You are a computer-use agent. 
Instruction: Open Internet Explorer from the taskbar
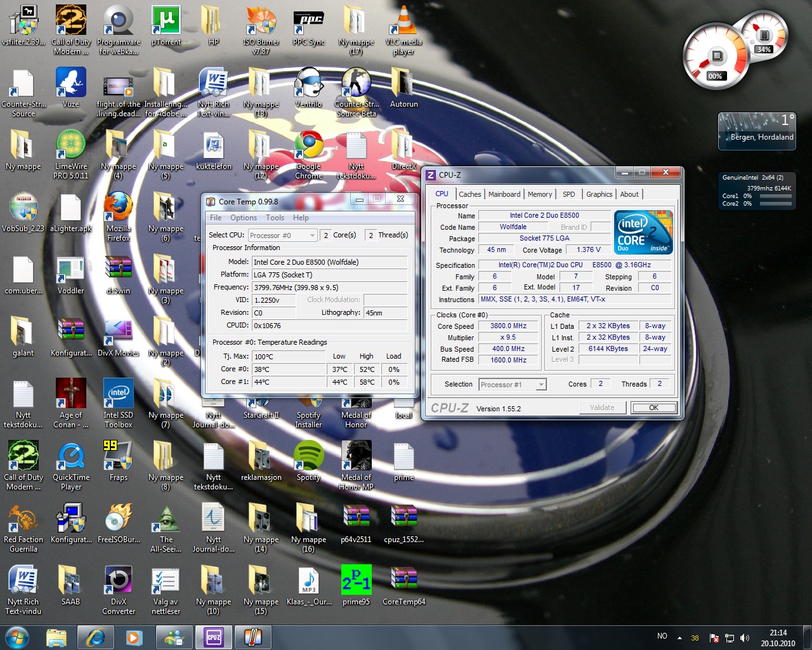click(x=95, y=637)
